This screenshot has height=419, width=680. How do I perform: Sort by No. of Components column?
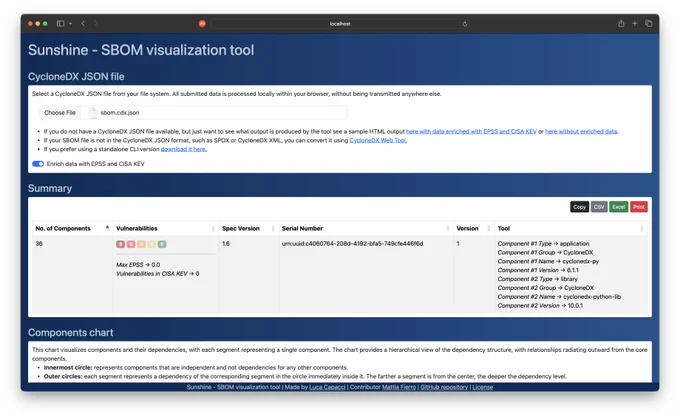(x=72, y=229)
